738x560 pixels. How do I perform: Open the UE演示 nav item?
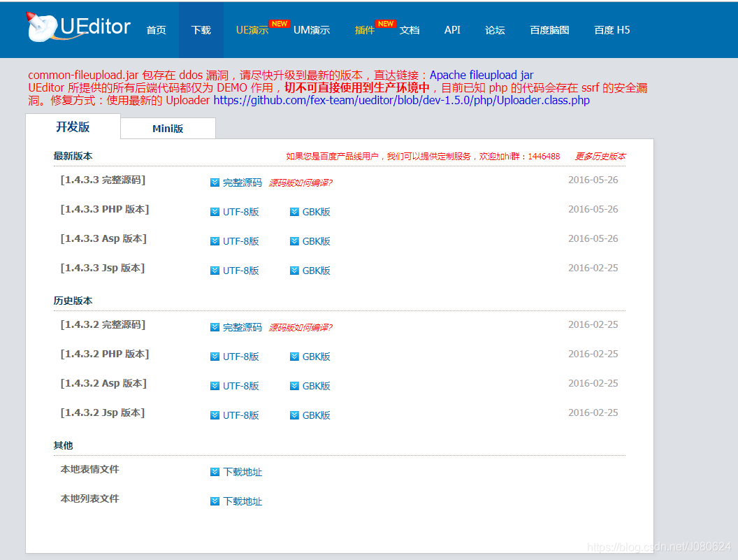coord(252,30)
